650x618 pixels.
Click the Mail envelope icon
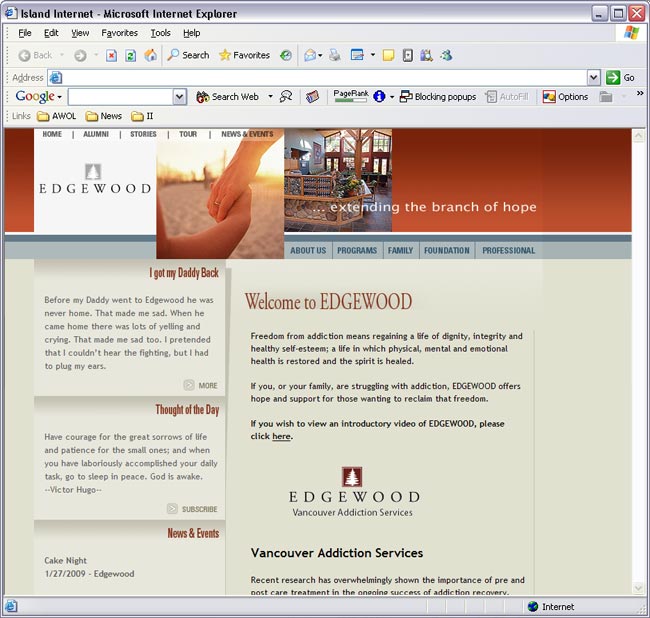(x=310, y=55)
